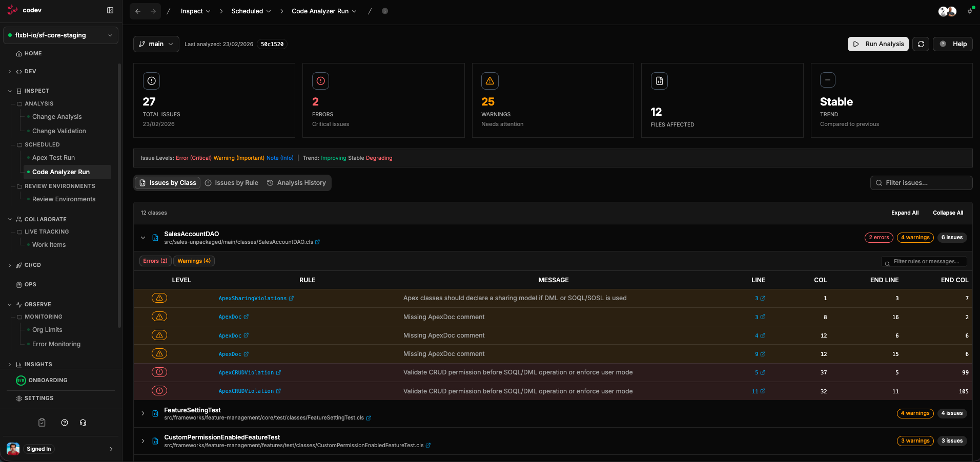
Task: Select the green status dot beside flxbl-io/sf-core-staging
Action: pos(10,35)
